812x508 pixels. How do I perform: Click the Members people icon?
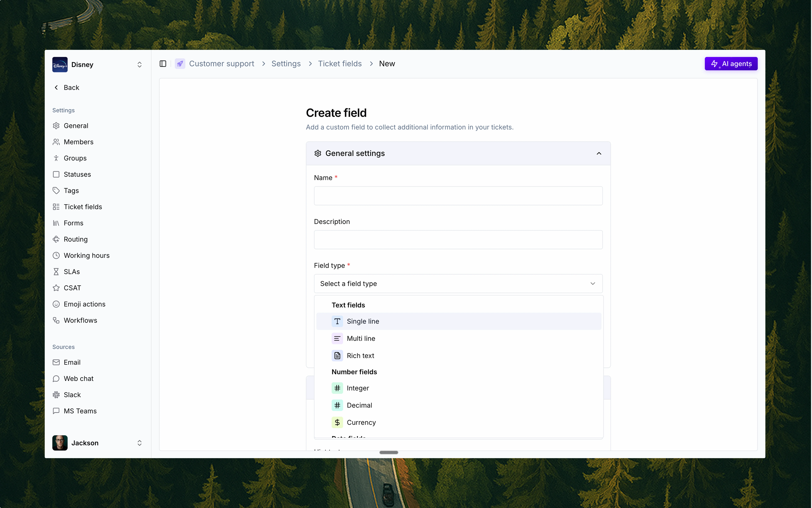pos(56,142)
